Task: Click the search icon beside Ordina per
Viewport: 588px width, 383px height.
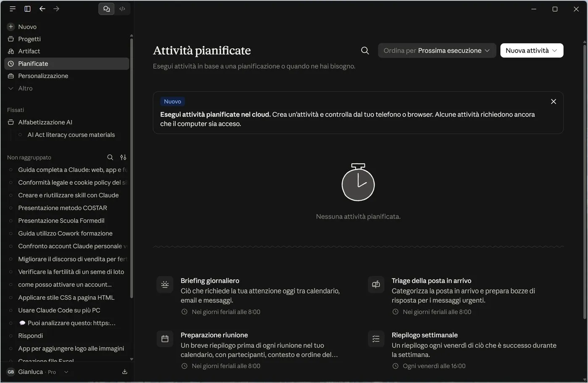Action: [365, 50]
